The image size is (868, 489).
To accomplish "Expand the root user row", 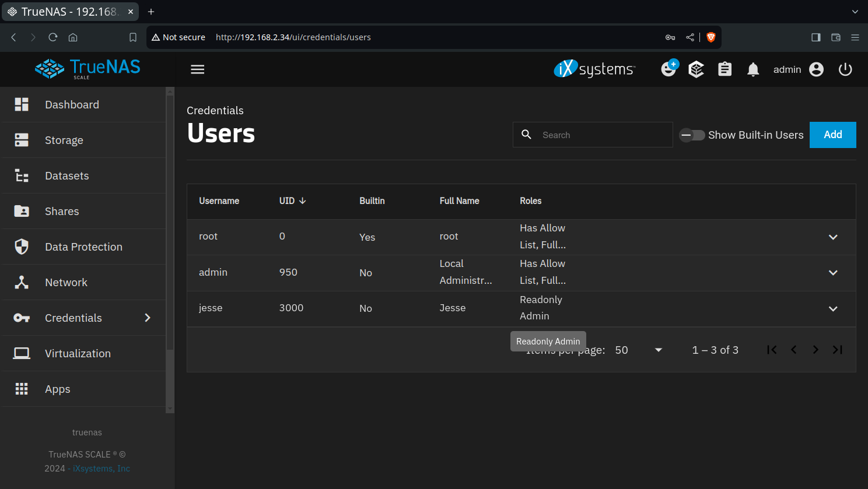I will [833, 237].
